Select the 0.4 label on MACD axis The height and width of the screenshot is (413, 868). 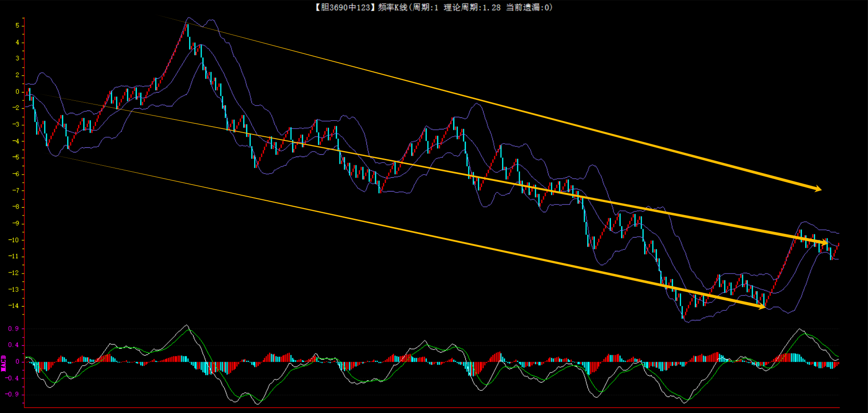tap(14, 345)
